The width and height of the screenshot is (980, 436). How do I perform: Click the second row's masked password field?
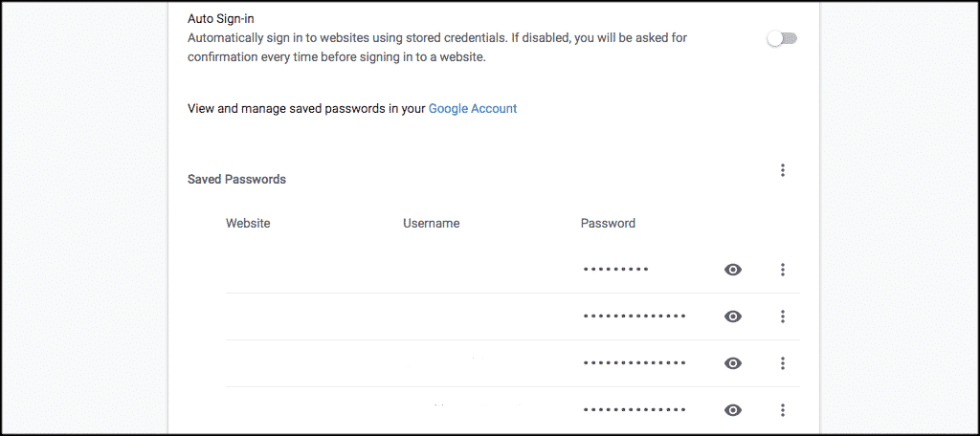[x=634, y=316]
